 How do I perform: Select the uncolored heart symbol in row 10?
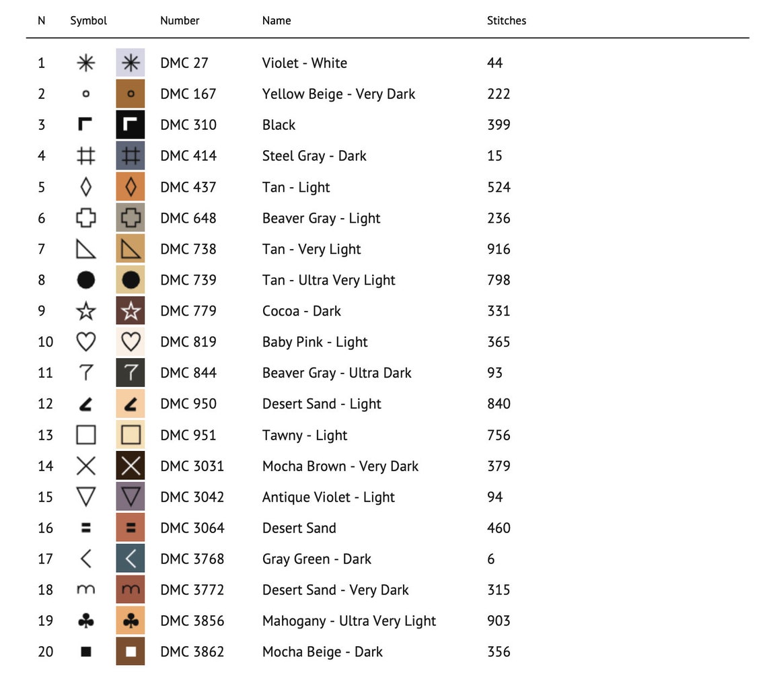85,342
